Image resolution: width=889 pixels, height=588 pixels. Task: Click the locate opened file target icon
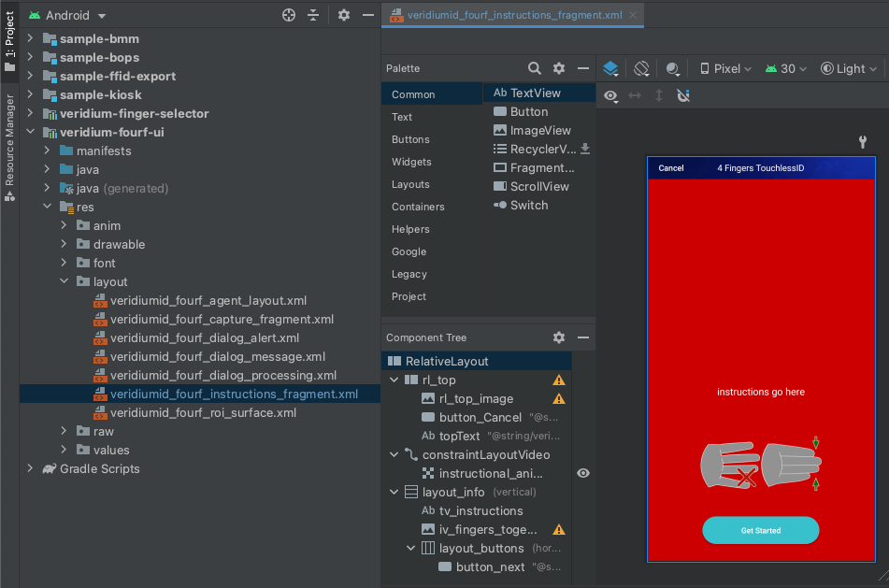[x=289, y=15]
